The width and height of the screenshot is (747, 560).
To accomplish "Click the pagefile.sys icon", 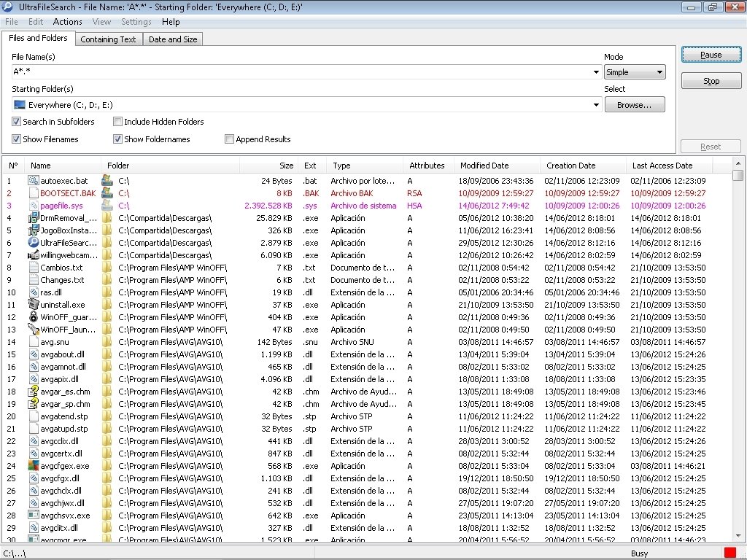I will [34, 205].
